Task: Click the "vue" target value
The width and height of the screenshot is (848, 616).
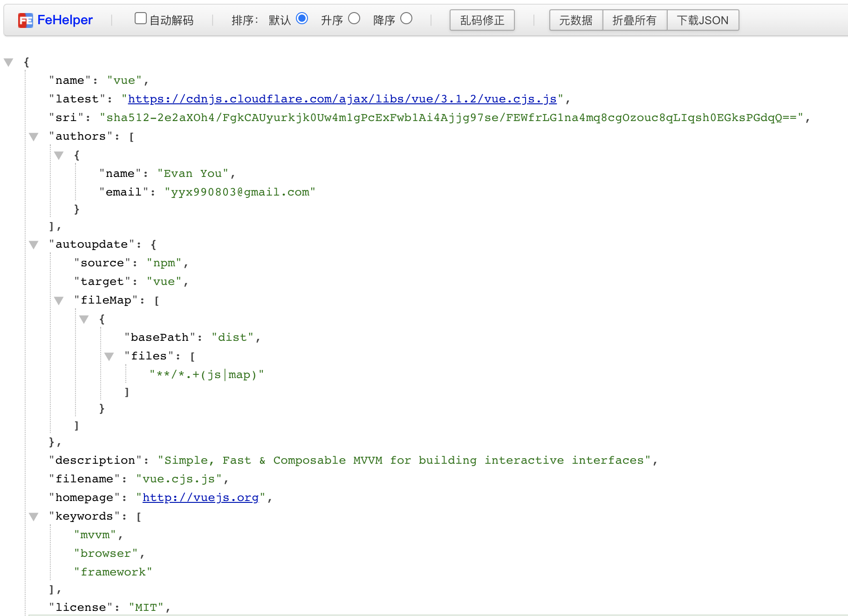Action: [x=164, y=282]
